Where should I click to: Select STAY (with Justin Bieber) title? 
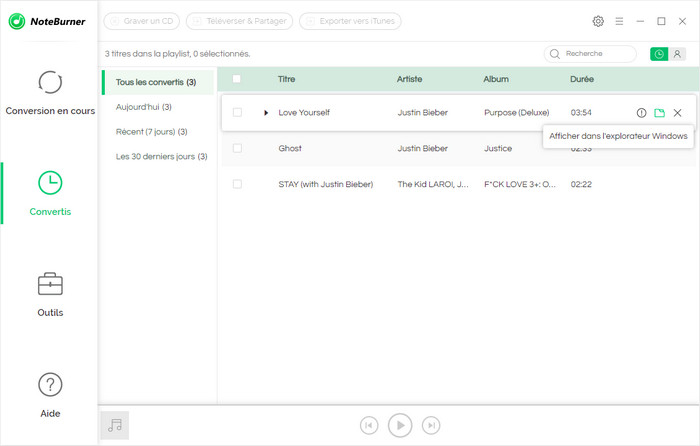tap(326, 184)
